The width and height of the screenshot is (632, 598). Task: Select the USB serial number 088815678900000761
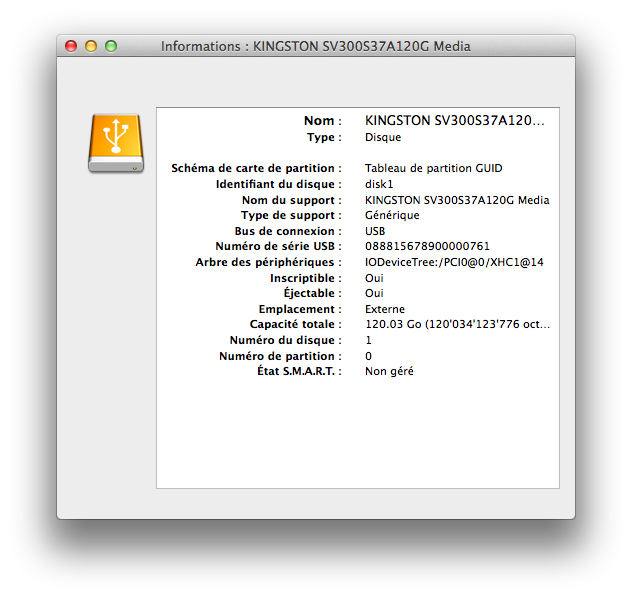[x=427, y=246]
